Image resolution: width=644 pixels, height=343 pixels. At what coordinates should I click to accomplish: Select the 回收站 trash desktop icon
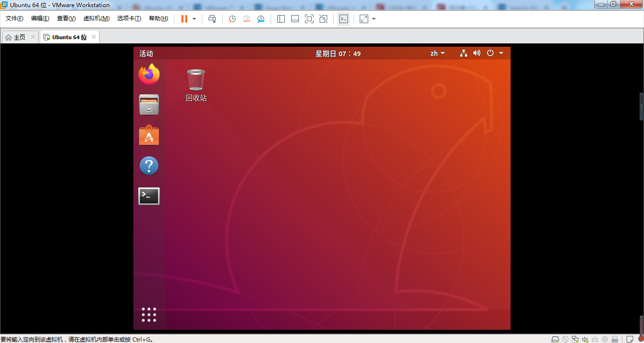point(196,86)
